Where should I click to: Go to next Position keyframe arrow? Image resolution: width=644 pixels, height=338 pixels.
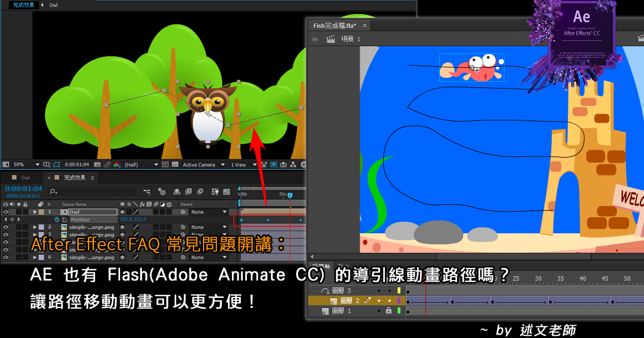[x=19, y=219]
